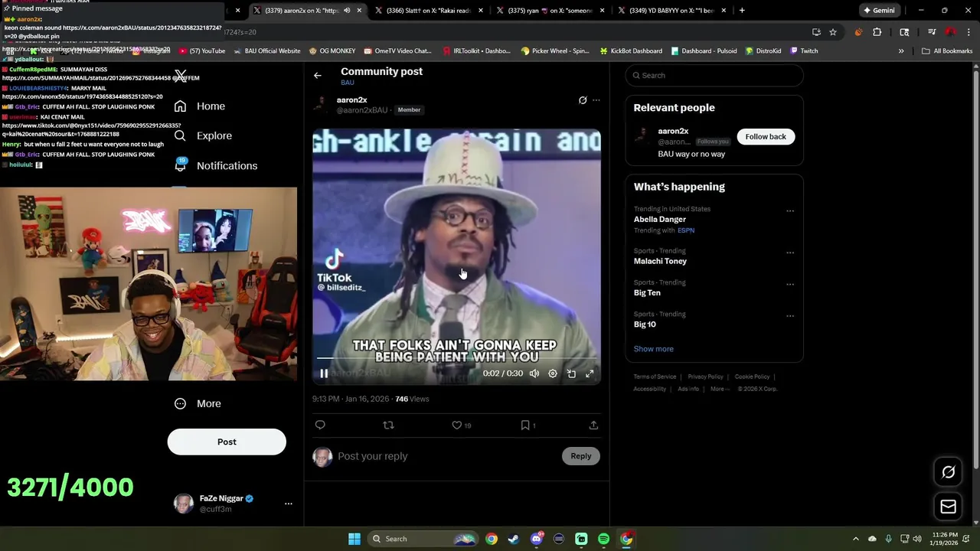The height and width of the screenshot is (551, 980).
Task: Open Discord from the taskbar
Action: [537, 539]
